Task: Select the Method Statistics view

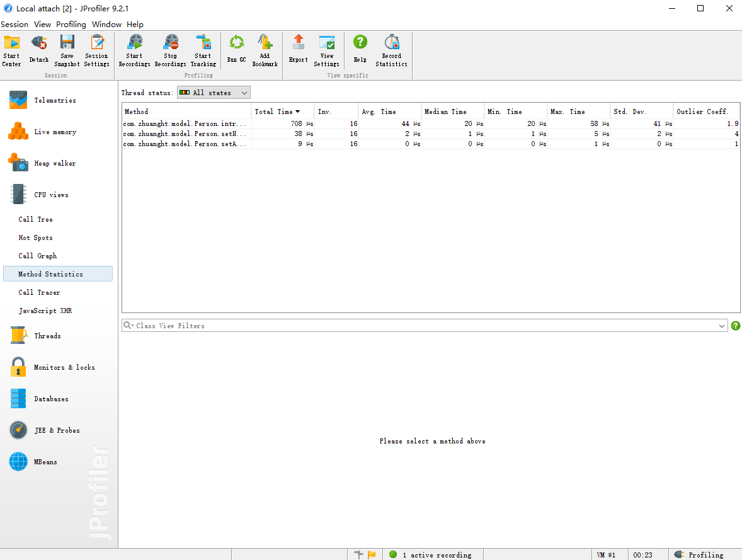Action: click(x=58, y=274)
